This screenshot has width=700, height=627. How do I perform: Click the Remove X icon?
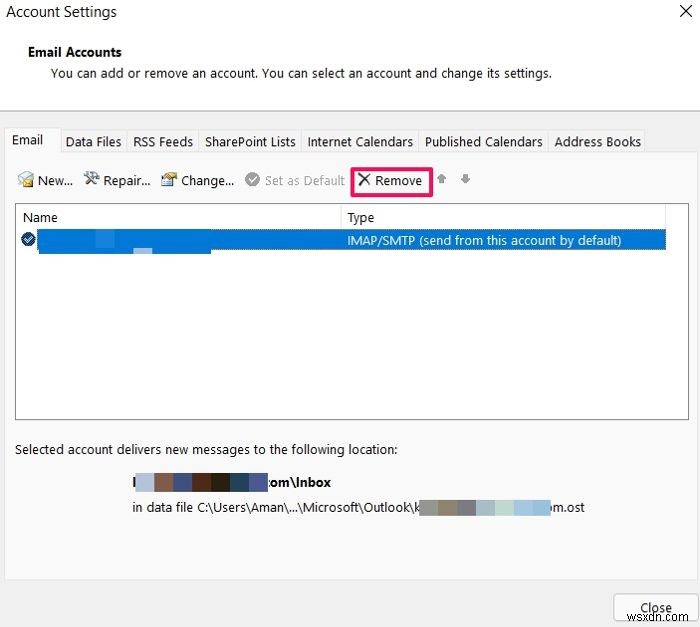coord(364,180)
